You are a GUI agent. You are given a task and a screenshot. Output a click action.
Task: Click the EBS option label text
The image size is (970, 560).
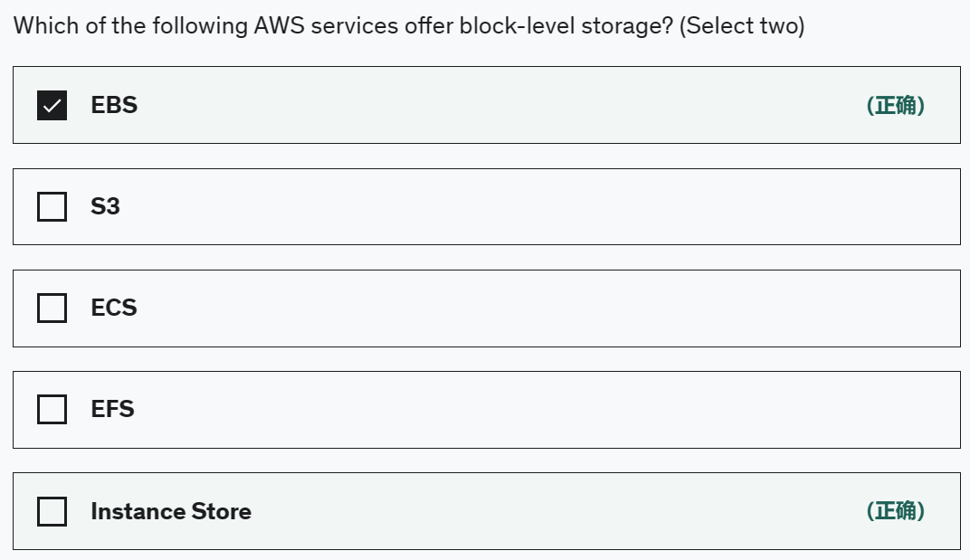pyautogui.click(x=114, y=105)
